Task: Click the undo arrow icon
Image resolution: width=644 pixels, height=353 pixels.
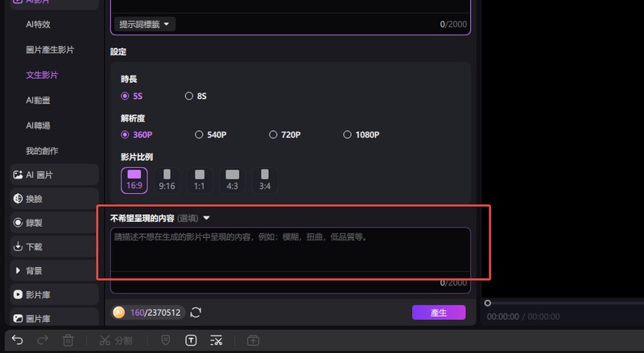Action: click(x=18, y=340)
